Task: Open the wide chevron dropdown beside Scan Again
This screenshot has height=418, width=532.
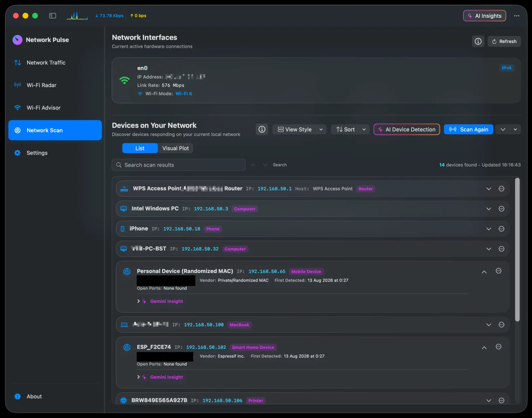Action: tap(503, 129)
